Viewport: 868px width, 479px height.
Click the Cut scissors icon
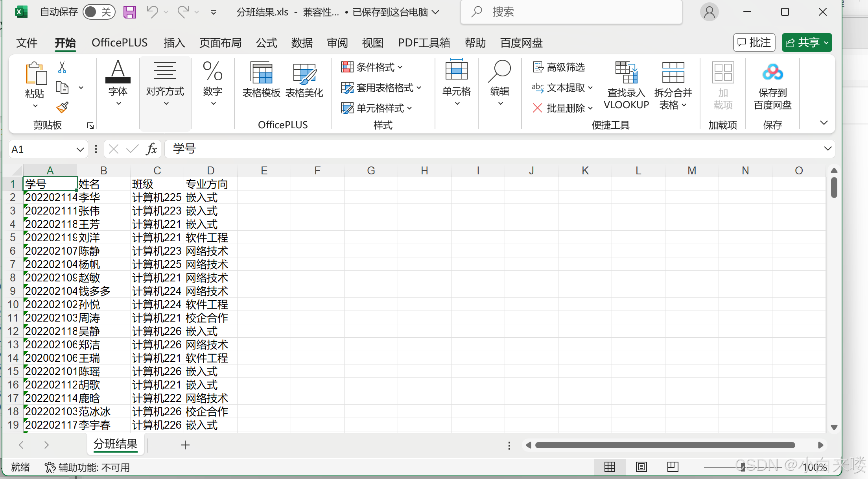(62, 67)
